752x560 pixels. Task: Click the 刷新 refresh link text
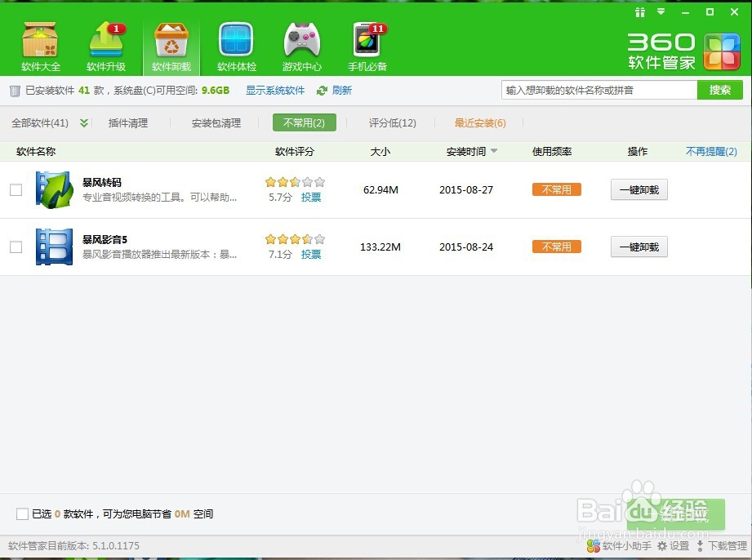point(342,91)
